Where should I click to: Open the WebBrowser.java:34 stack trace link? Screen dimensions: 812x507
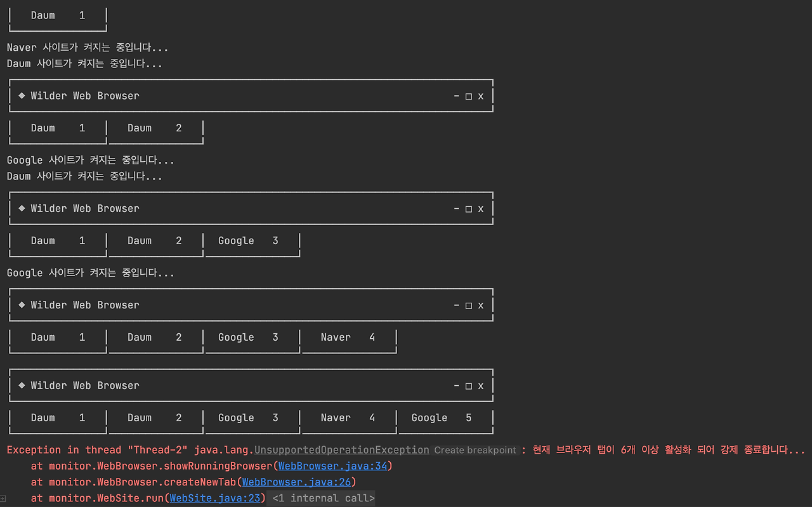click(x=332, y=466)
